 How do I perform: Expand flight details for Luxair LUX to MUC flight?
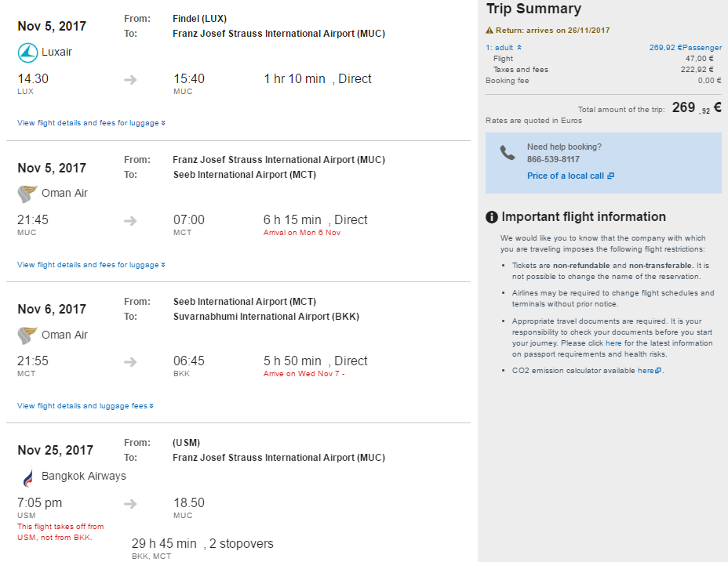point(92,123)
